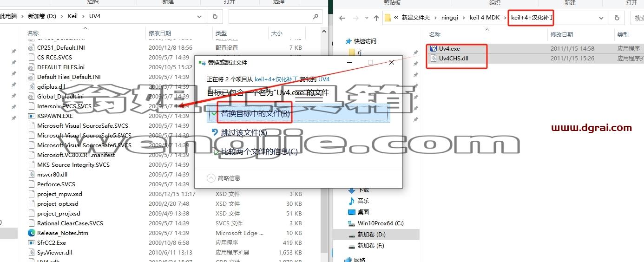Select DEFAULT FILES.ini file icon
Screen dimensions: 644x262
click(31, 67)
